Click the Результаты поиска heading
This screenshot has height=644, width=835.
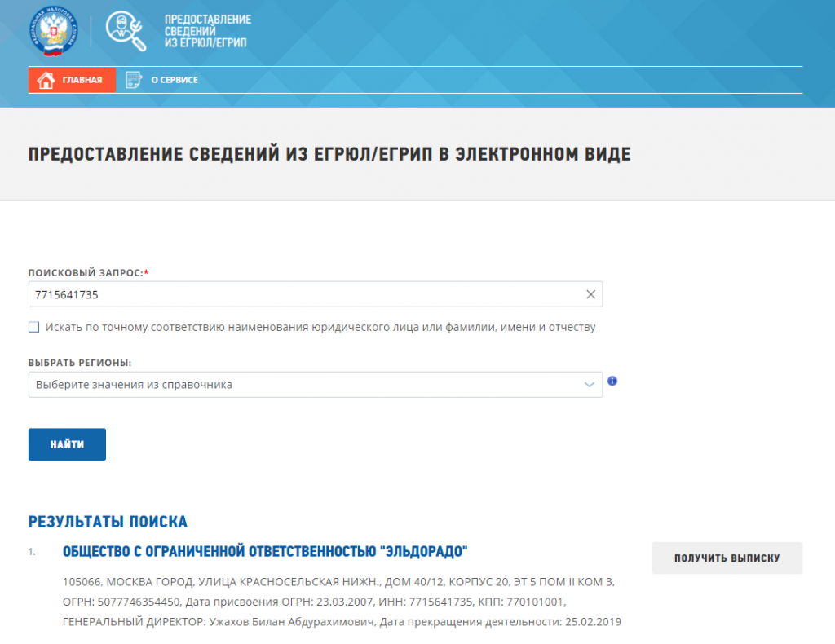point(108,522)
